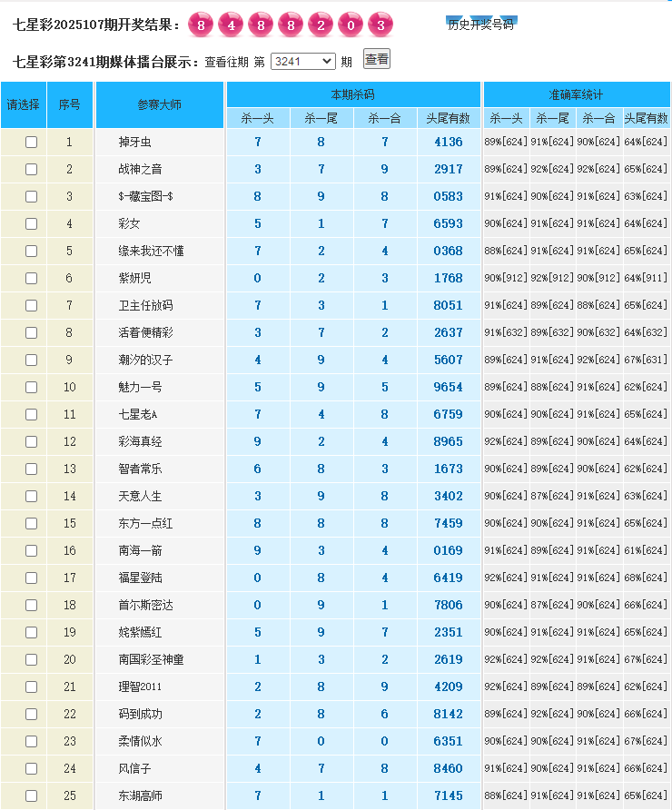Open the 历史开奖号码 history link
Viewport: 672px width, 810px height.
click(480, 25)
